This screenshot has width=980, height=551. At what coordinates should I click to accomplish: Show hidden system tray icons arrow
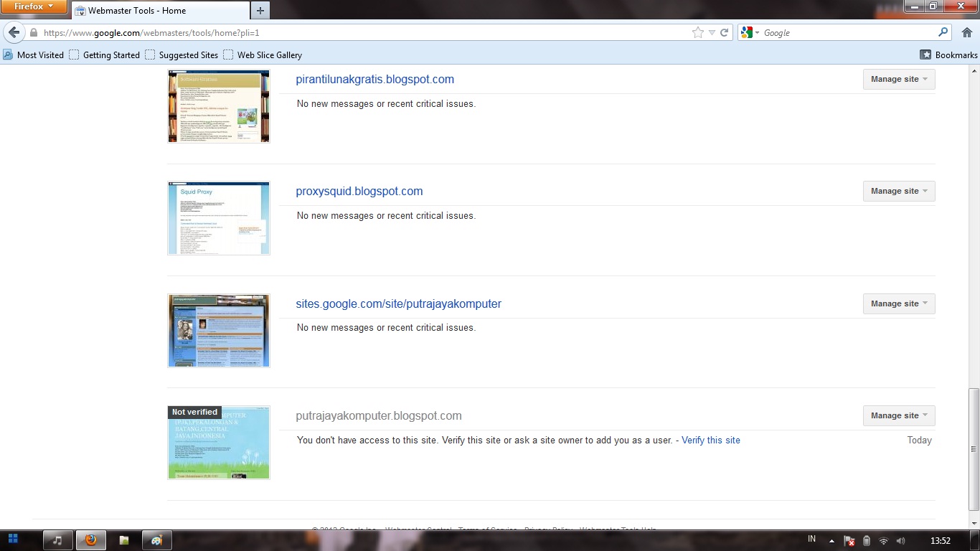pyautogui.click(x=831, y=541)
